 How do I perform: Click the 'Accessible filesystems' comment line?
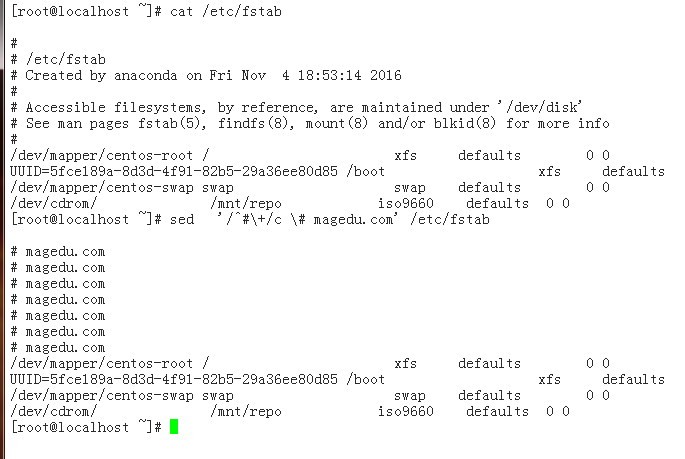coord(296,107)
